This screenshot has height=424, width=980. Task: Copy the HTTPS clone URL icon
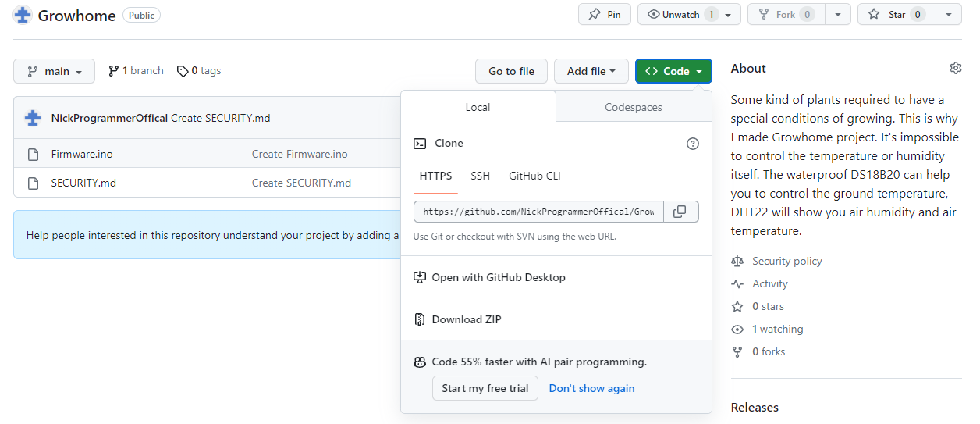(x=680, y=212)
